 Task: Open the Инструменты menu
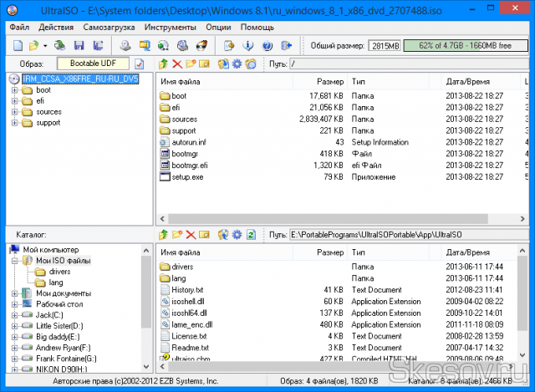[x=171, y=28]
